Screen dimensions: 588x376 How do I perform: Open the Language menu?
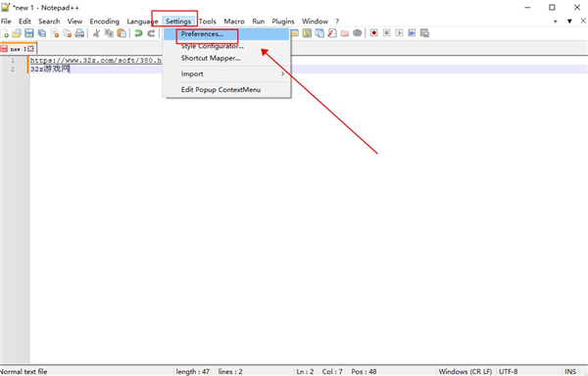pos(142,22)
